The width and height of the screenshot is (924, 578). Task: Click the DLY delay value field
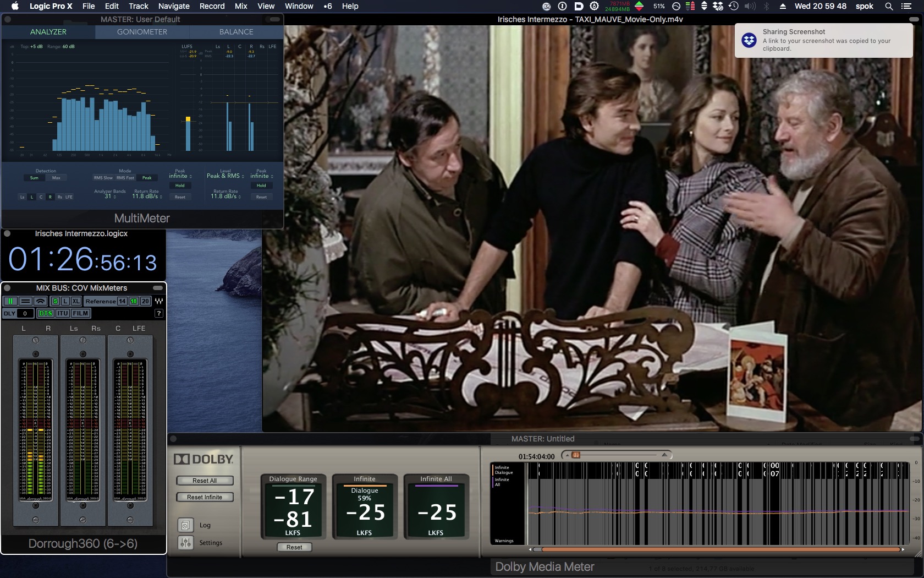coord(25,313)
